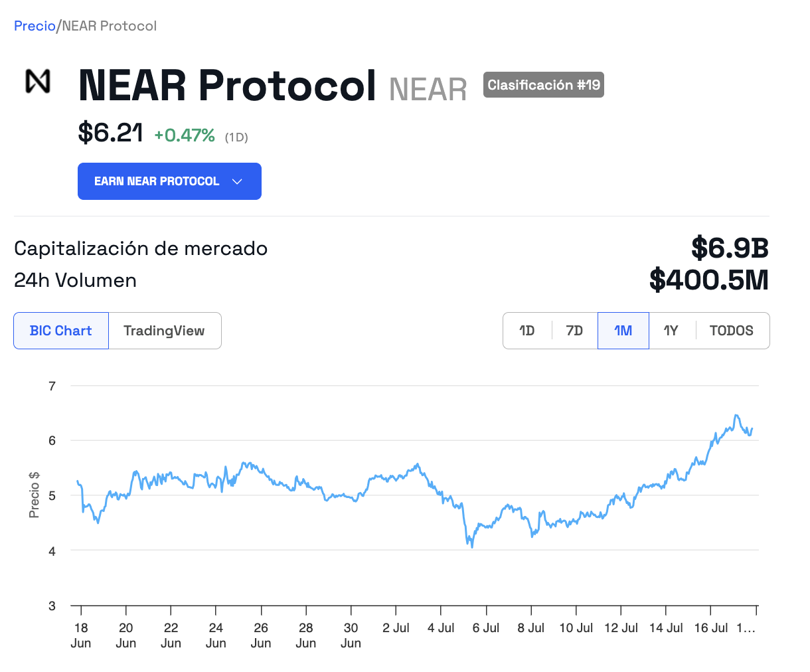Click the Clasificación #19 badge
The image size is (810, 672).
pos(544,85)
